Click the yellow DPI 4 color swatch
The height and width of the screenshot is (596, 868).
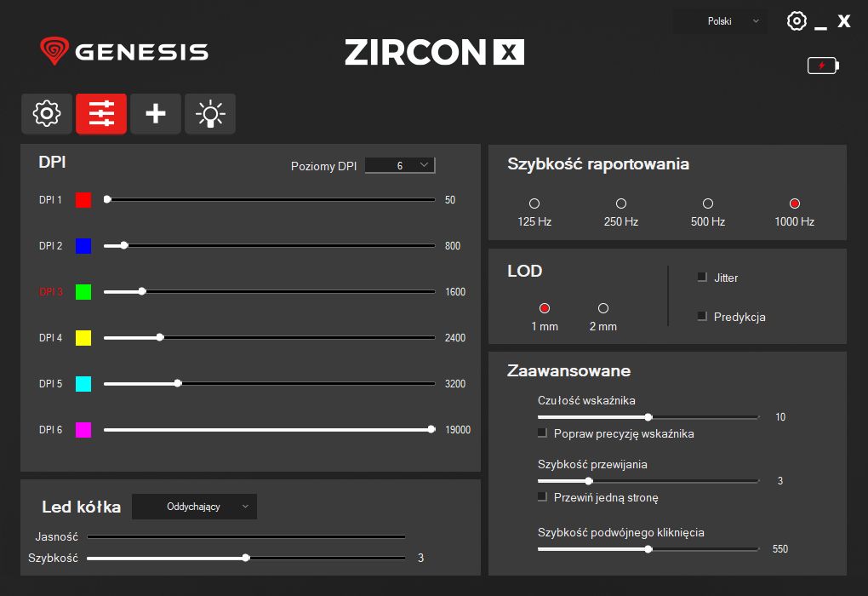pyautogui.click(x=83, y=338)
